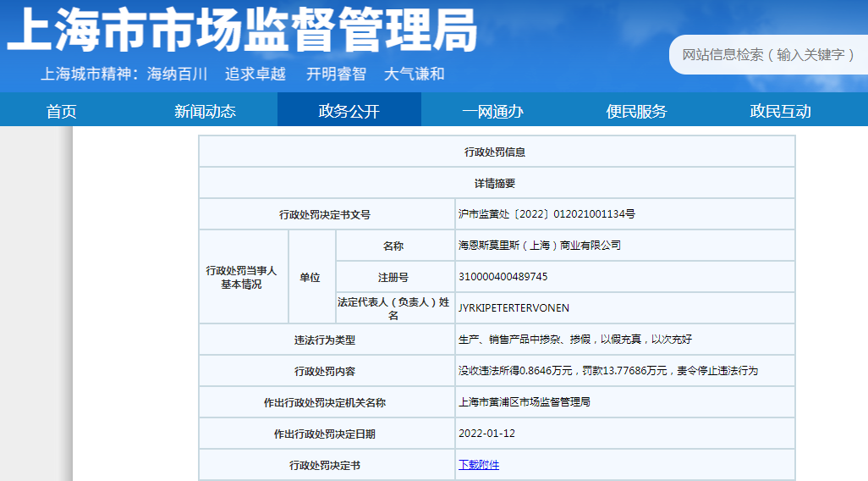Select the 政务公开 navigation tab
Viewport: 868px width, 481px height.
[x=349, y=111]
